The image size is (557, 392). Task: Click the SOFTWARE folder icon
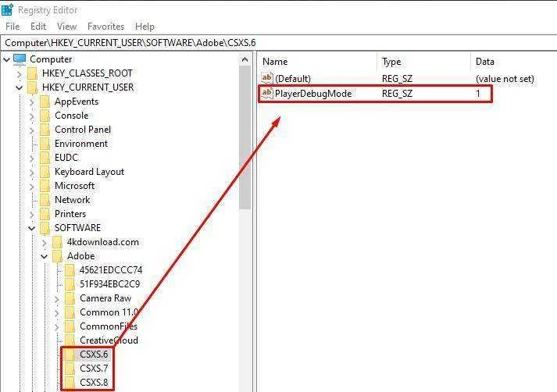[x=45, y=228]
